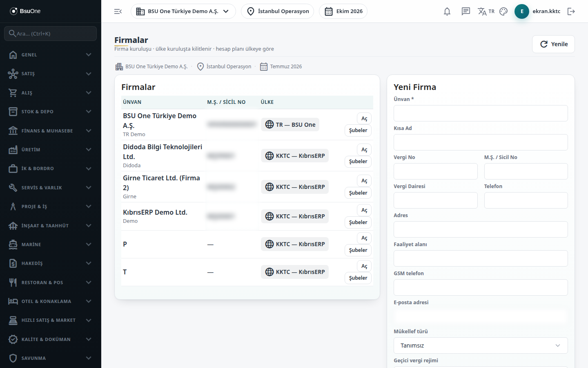Click Aç for Girne Ticaret Ltd.
Image resolution: width=588 pixels, height=368 pixels.
click(364, 181)
